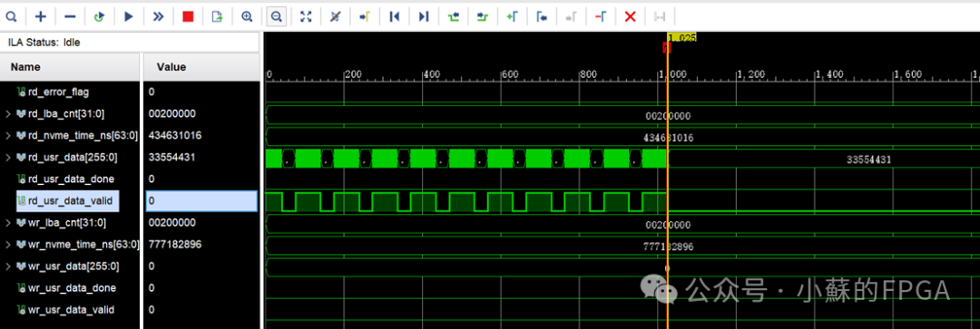Select rd_usr_data_done signal row
Screen dimensions: 980x329
(x=72, y=179)
